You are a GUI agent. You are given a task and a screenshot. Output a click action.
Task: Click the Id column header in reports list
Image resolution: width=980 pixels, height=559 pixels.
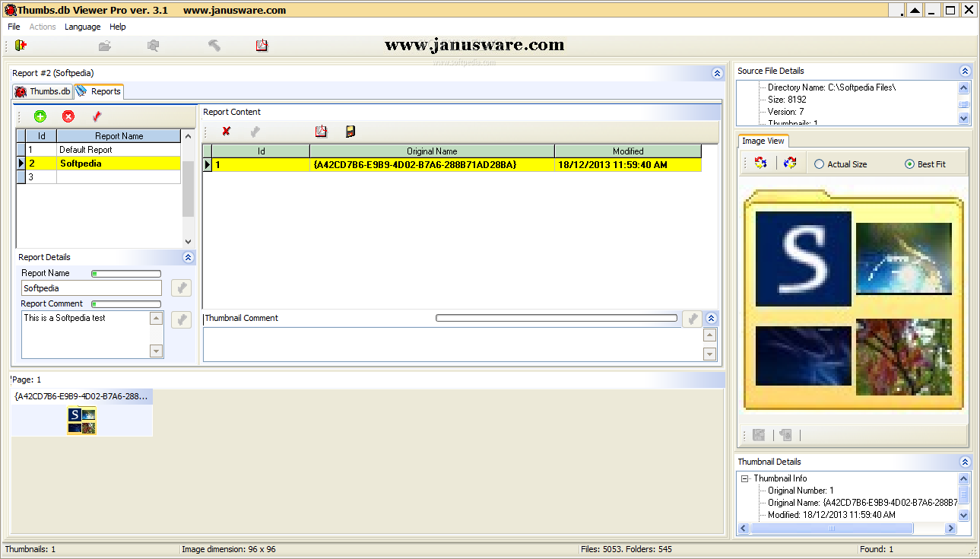[x=42, y=136]
